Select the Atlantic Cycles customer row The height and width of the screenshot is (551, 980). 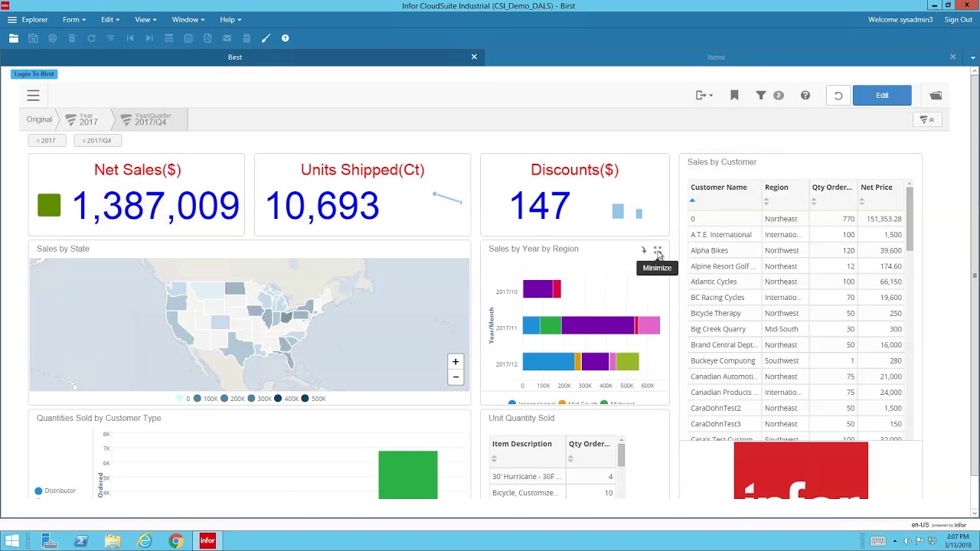tap(796, 282)
